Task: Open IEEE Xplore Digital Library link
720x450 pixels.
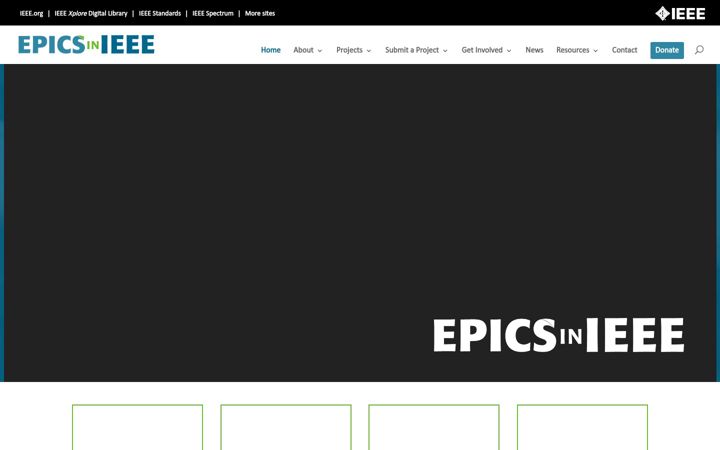Action: pos(91,13)
